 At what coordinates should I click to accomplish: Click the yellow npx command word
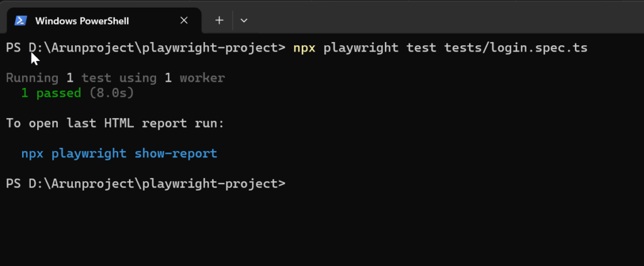[x=304, y=48]
